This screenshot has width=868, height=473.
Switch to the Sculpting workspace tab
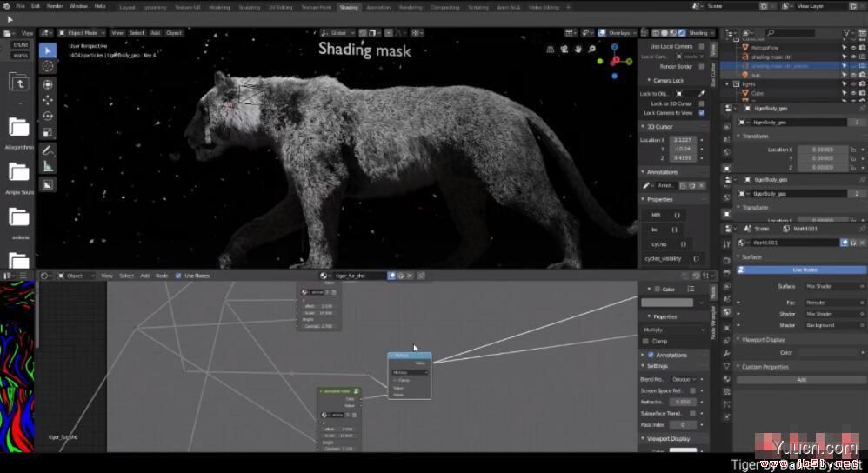pyautogui.click(x=249, y=7)
